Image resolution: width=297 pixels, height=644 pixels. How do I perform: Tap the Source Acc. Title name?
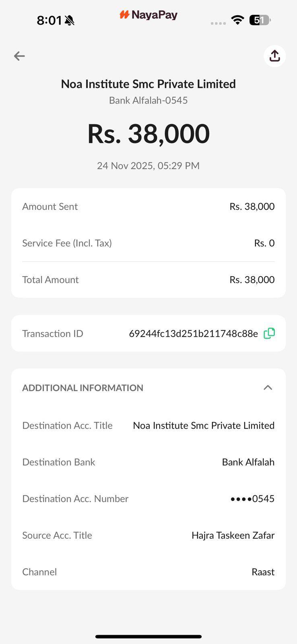click(x=233, y=535)
